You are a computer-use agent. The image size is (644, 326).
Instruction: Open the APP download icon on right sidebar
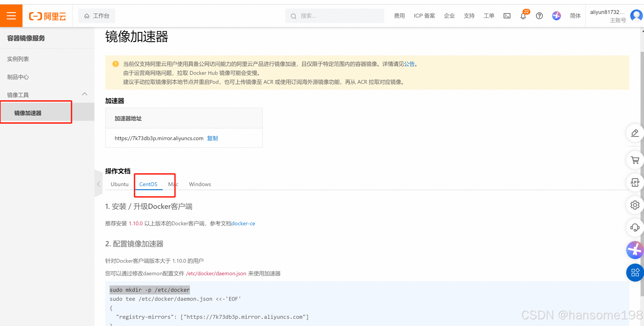[635, 182]
